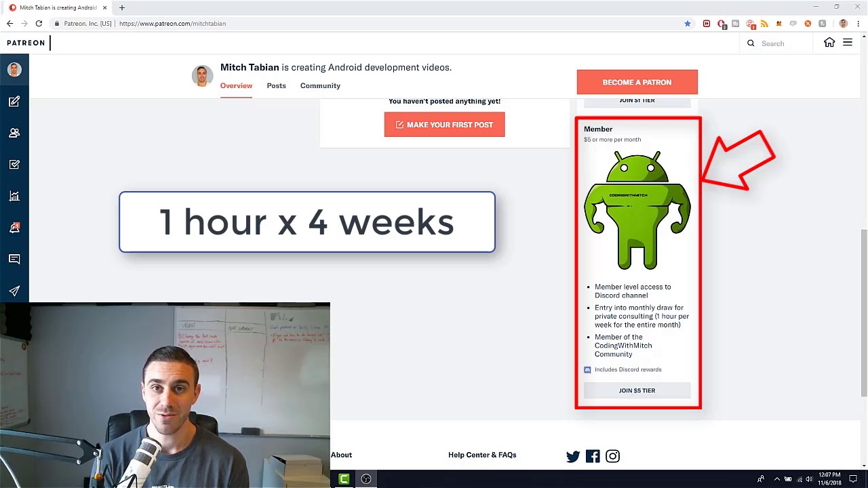
Task: Open the messages chat icon in sidebar
Action: [x=14, y=259]
